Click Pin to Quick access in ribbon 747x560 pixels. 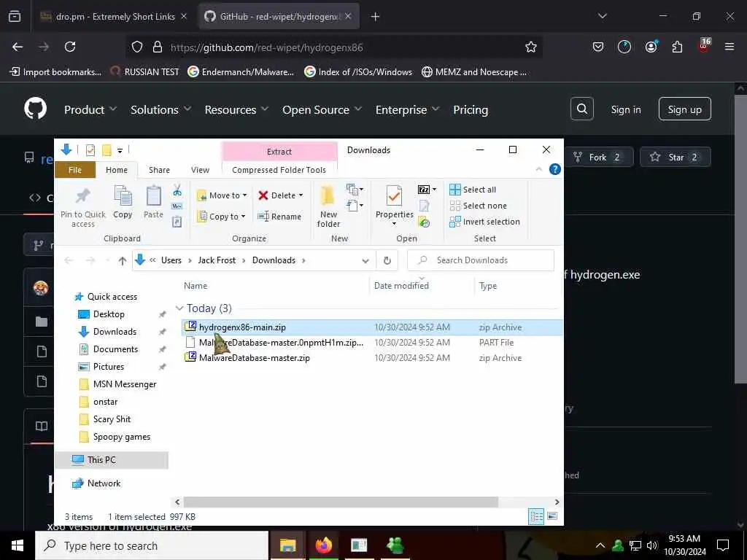pyautogui.click(x=83, y=206)
